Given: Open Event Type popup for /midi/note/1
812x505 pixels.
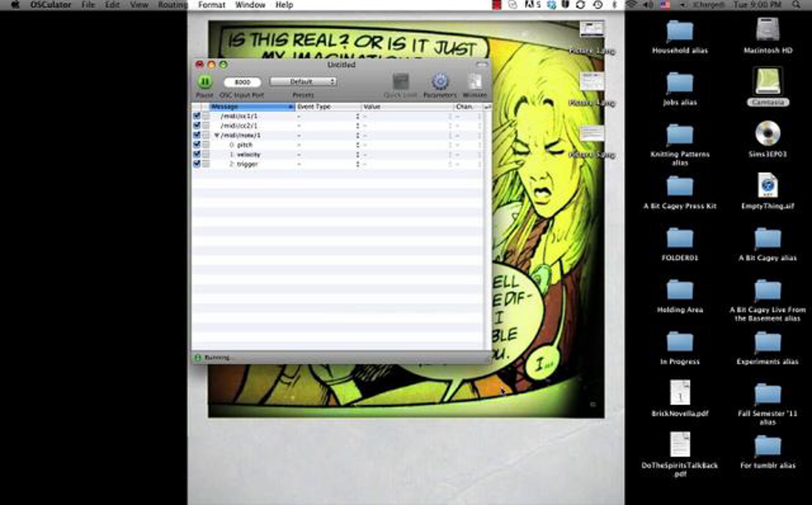Looking at the screenshot, I should coord(328,135).
